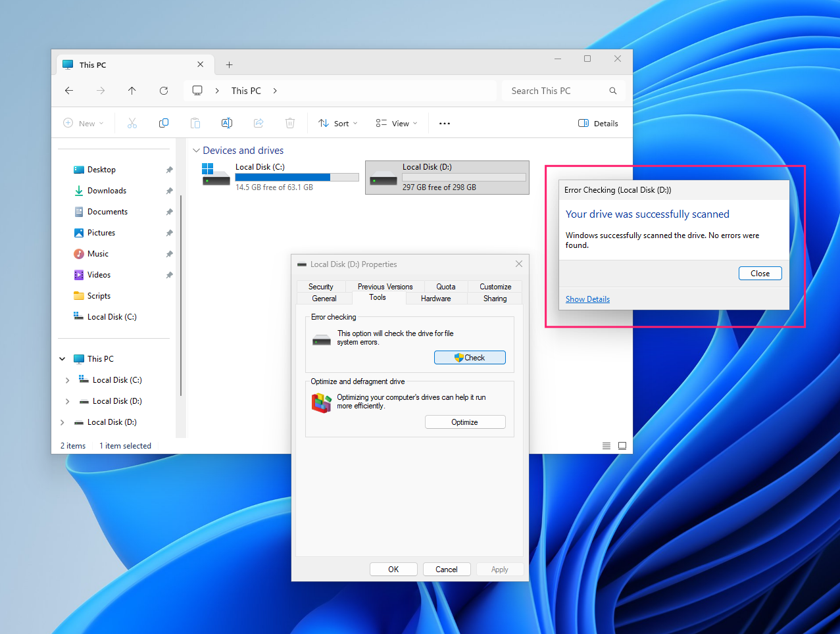Image resolution: width=840 pixels, height=634 pixels.
Task: Click the Optimize button
Action: click(465, 422)
